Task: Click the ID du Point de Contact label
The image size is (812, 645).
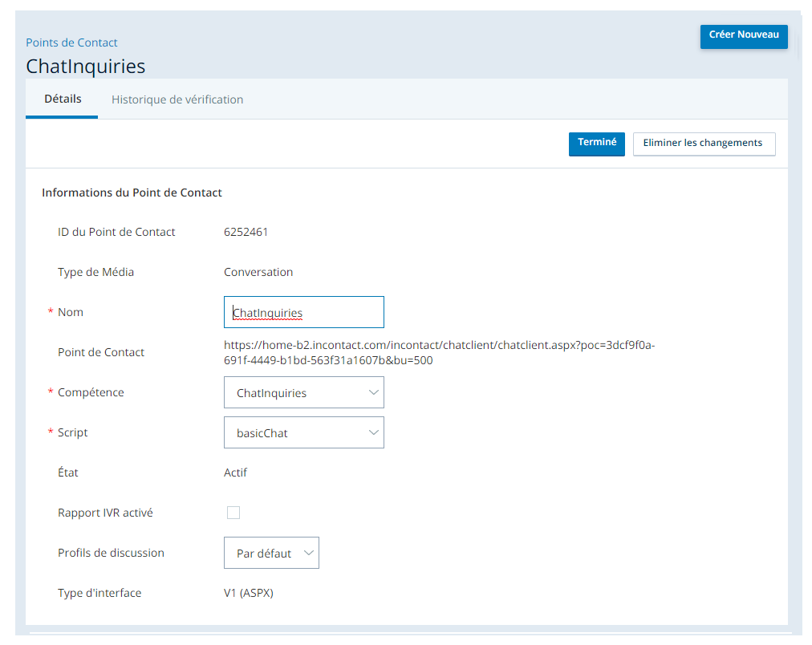Action: (x=116, y=232)
